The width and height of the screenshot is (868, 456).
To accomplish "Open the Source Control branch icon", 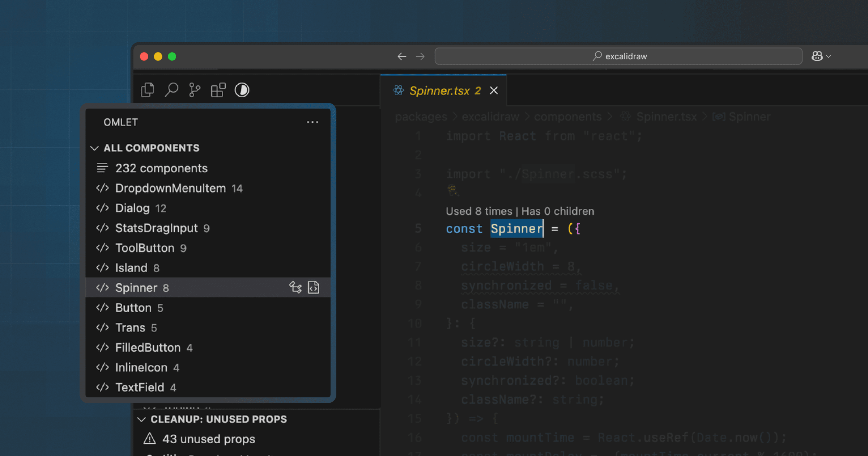I will (x=195, y=90).
